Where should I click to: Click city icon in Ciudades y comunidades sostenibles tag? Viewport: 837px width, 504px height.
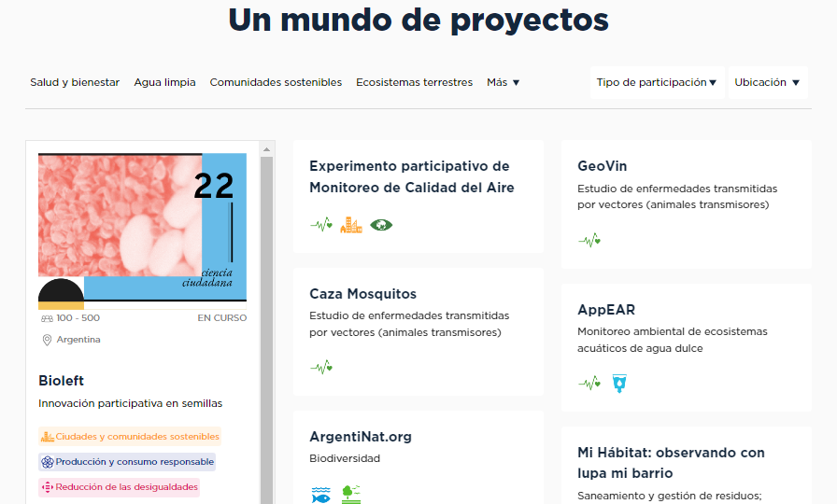48,437
